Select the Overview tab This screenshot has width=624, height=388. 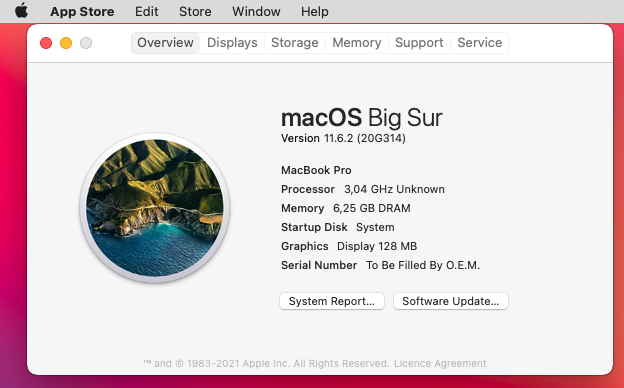pyautogui.click(x=166, y=43)
